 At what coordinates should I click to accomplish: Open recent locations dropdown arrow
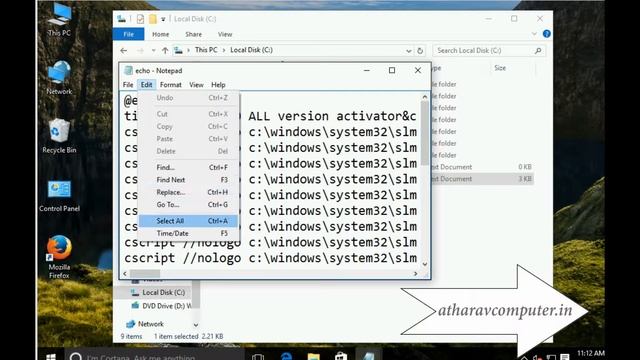pyautogui.click(x=153, y=51)
